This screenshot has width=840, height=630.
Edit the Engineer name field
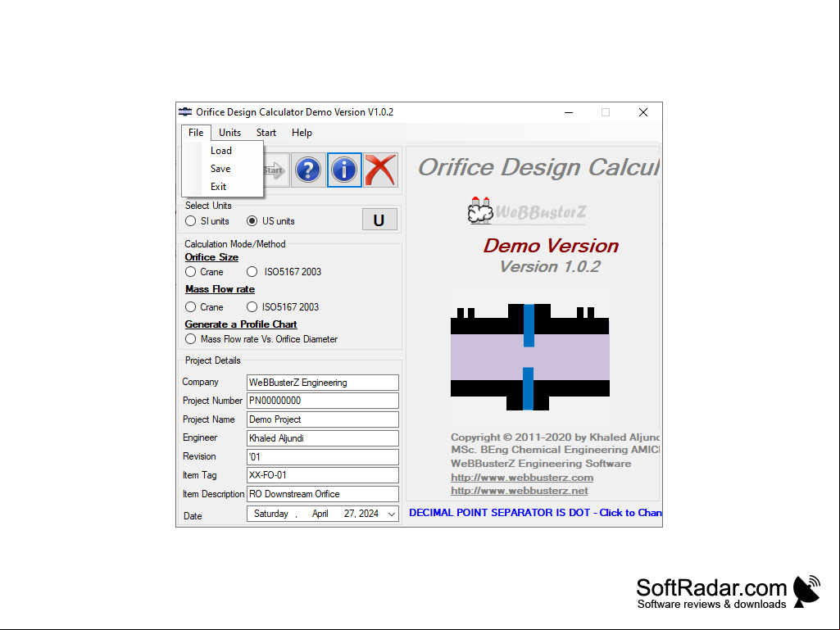pos(323,438)
